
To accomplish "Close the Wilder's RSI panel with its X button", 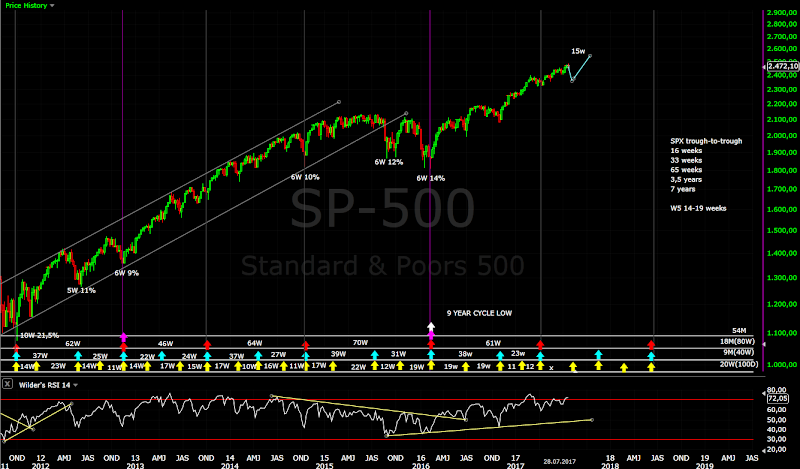I will pos(7,384).
